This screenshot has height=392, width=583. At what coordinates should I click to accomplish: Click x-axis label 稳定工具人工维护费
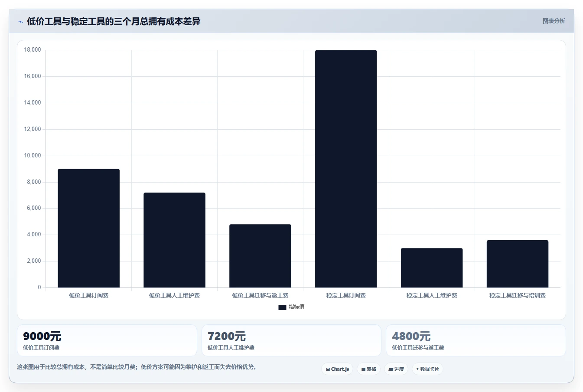432,295
